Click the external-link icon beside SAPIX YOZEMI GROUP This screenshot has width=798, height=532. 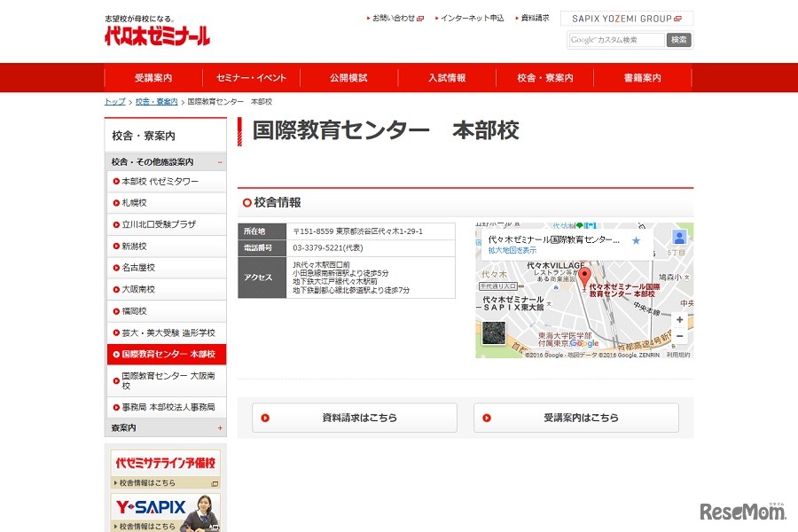coord(677,17)
